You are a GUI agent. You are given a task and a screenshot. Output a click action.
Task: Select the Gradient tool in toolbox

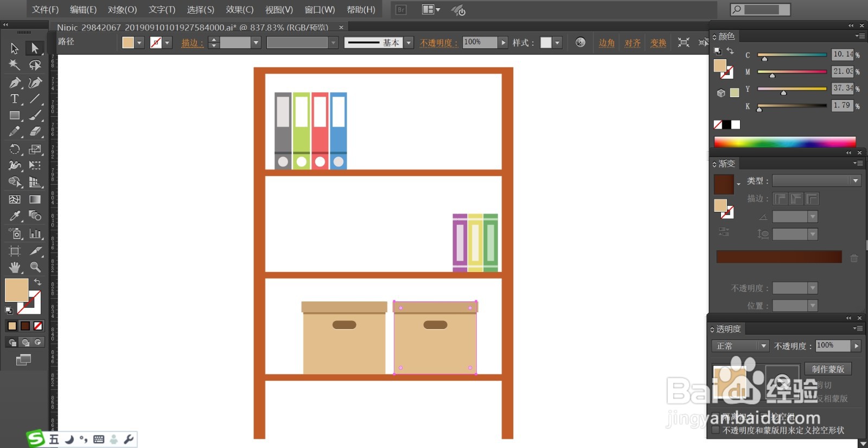pyautogui.click(x=35, y=199)
